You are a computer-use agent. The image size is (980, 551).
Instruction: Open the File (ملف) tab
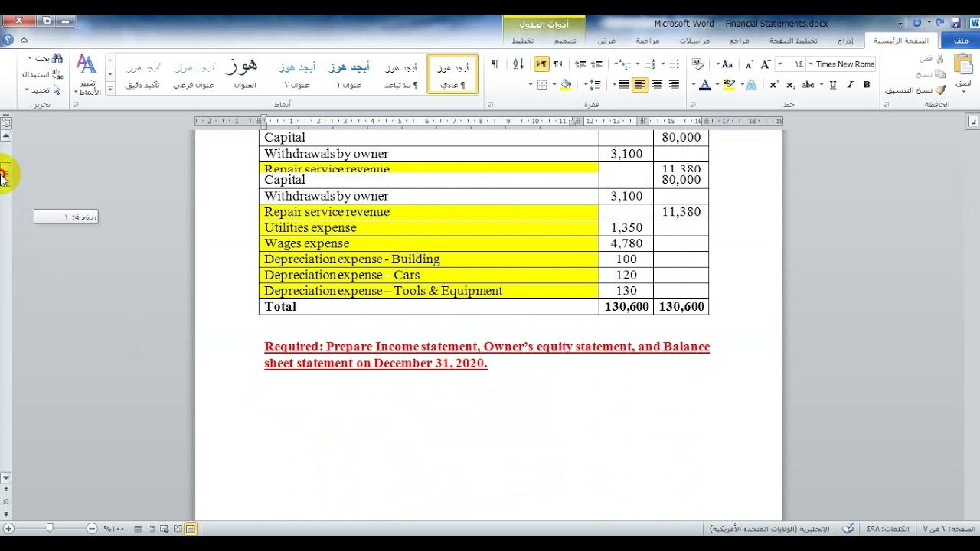pos(960,41)
